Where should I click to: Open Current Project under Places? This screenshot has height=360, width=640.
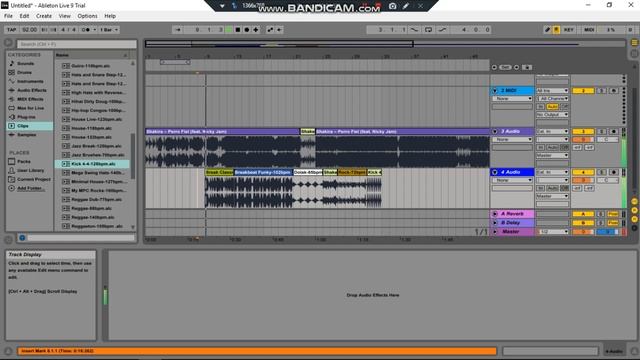[33, 179]
